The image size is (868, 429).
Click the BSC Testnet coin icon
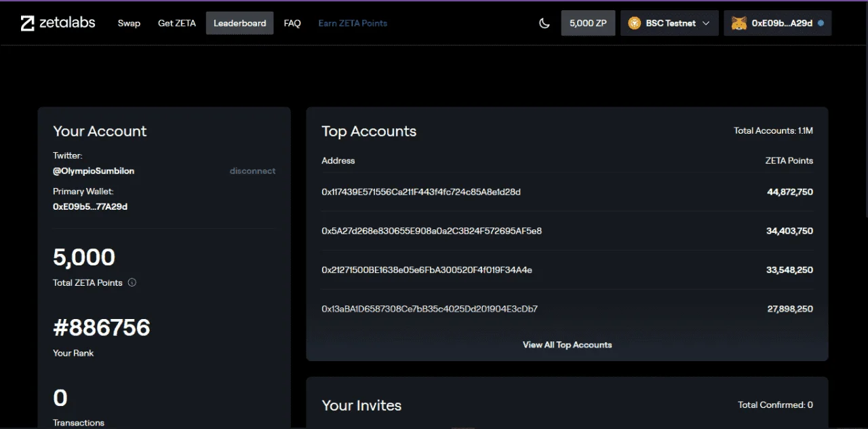tap(635, 23)
